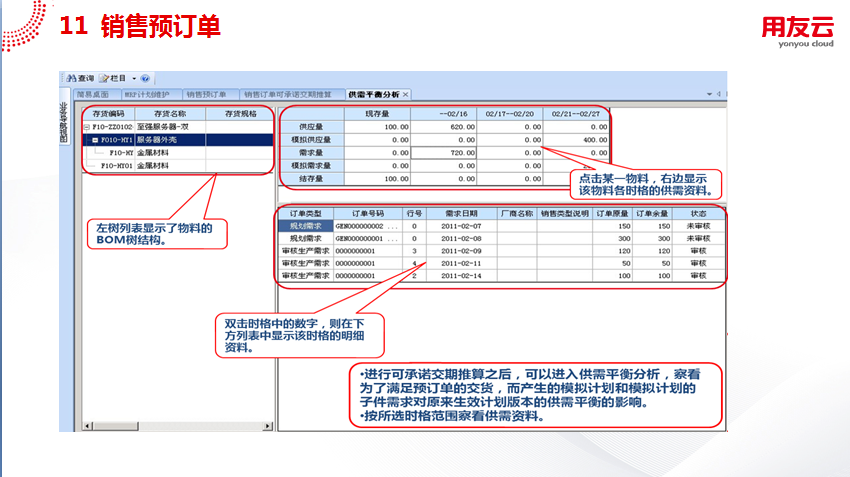Screen dimensions: 850x477
Task: Open the tab list dropdown arrow at far right
Action: (709, 94)
